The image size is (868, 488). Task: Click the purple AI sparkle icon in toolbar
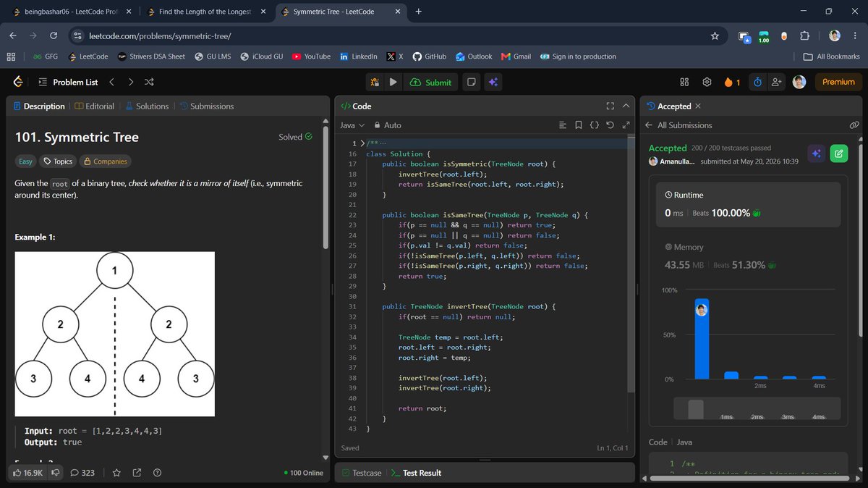coord(493,83)
